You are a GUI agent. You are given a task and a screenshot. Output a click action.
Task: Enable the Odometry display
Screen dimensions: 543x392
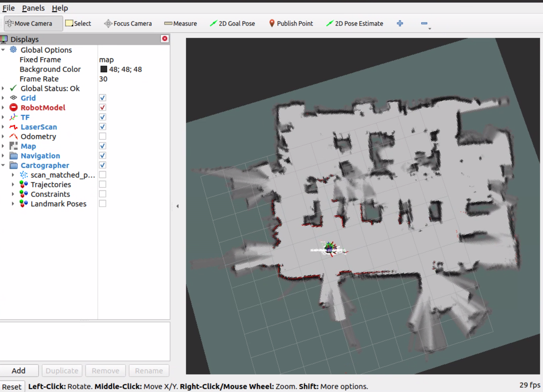(102, 136)
